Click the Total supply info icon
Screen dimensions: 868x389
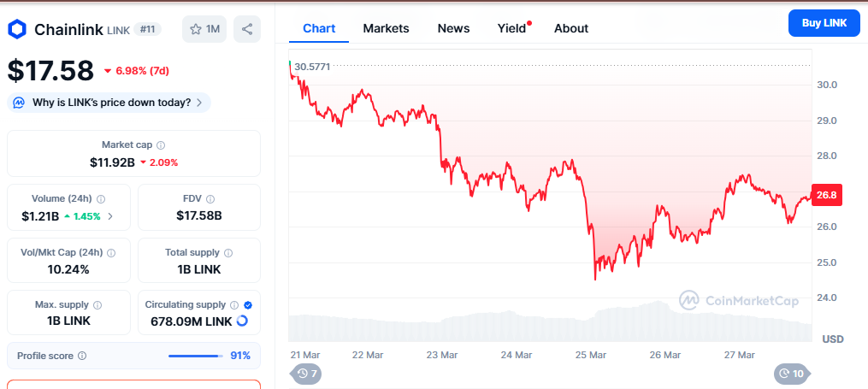click(225, 252)
